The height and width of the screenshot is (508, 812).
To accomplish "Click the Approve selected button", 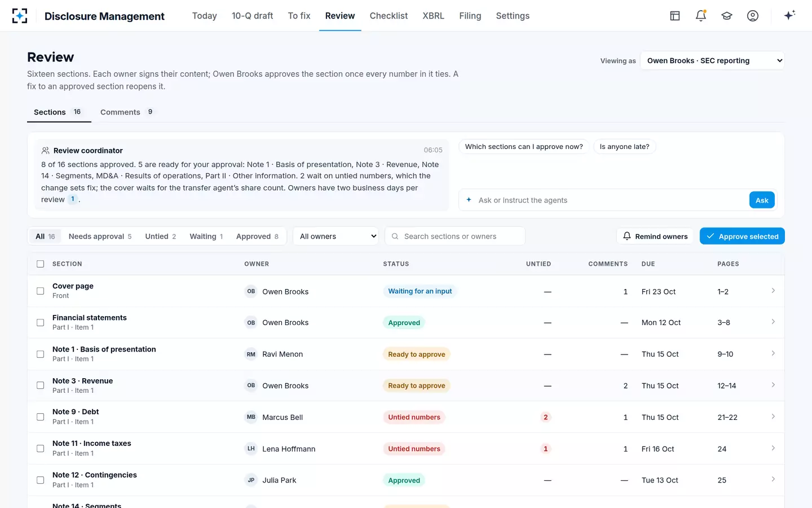I will coord(742,237).
